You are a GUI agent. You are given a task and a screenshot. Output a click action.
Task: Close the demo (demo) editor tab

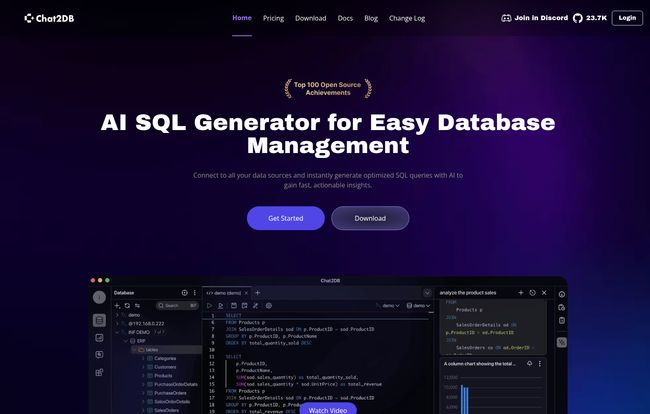tap(246, 293)
